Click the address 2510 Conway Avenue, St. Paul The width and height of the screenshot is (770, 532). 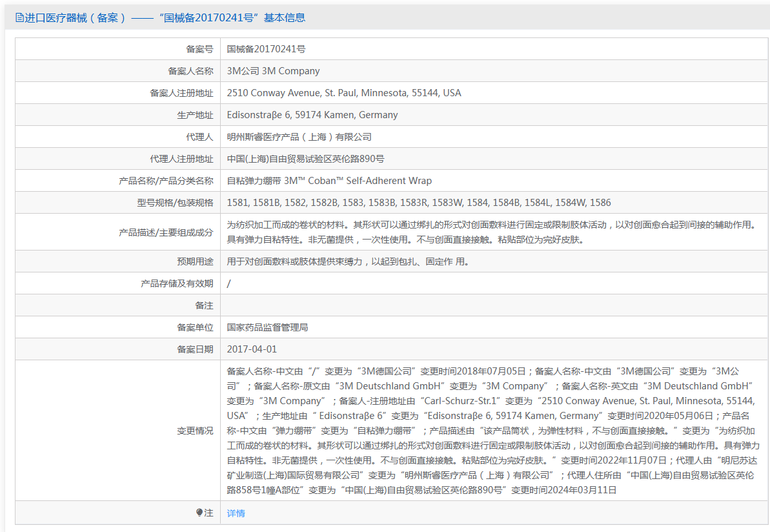pyautogui.click(x=344, y=93)
